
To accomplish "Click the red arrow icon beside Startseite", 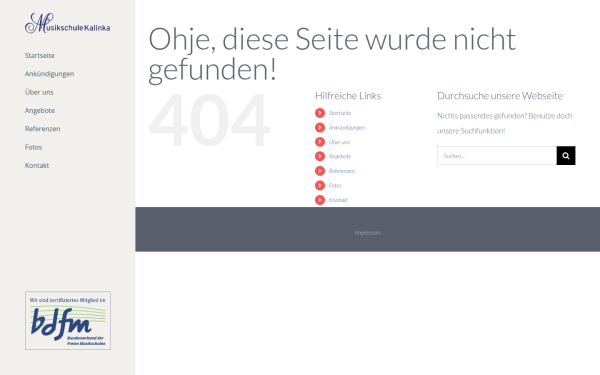I will coord(320,113).
